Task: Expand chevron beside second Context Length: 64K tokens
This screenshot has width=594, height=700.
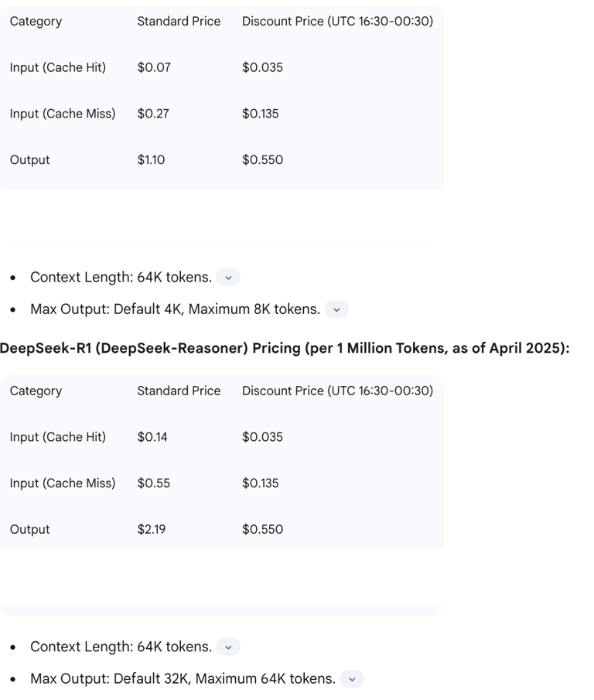Action: [x=228, y=647]
